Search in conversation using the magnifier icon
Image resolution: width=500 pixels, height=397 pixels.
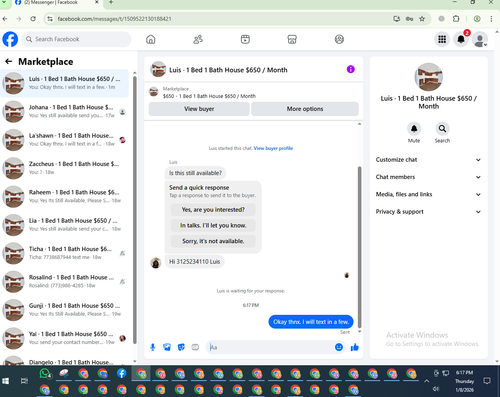(442, 129)
